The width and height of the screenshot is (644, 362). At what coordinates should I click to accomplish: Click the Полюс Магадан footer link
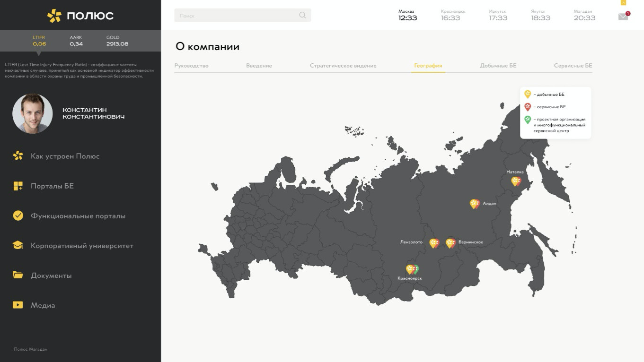pos(31,349)
